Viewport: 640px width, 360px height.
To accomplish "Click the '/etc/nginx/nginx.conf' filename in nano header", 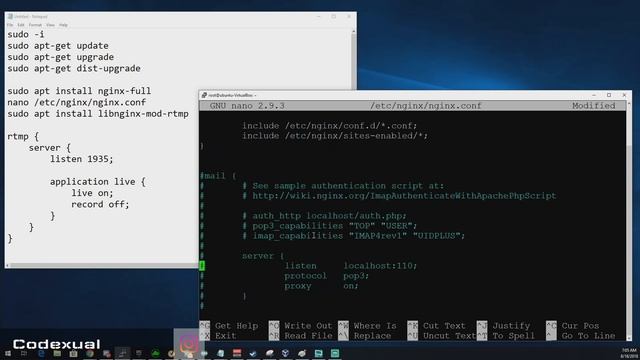I will tap(426, 106).
